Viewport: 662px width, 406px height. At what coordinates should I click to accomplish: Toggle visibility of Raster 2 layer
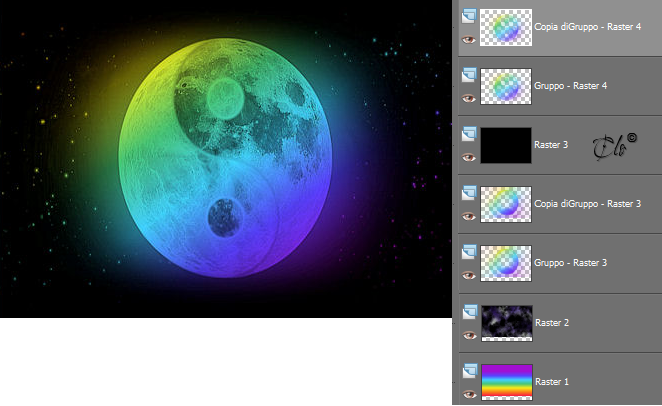[x=469, y=336]
